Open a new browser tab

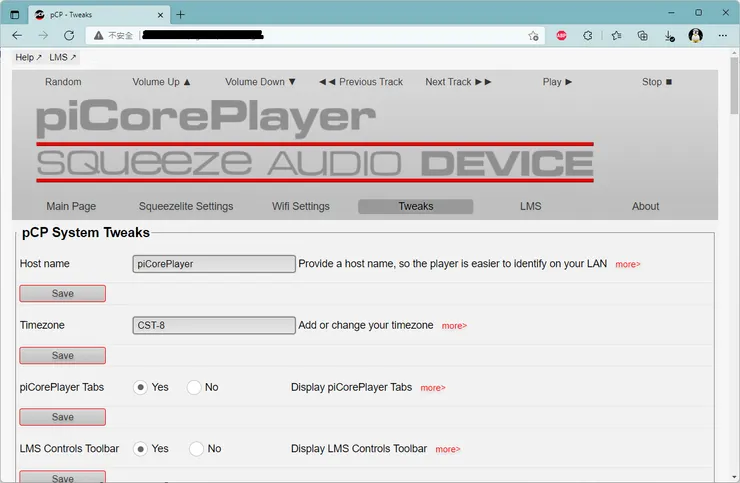click(180, 15)
